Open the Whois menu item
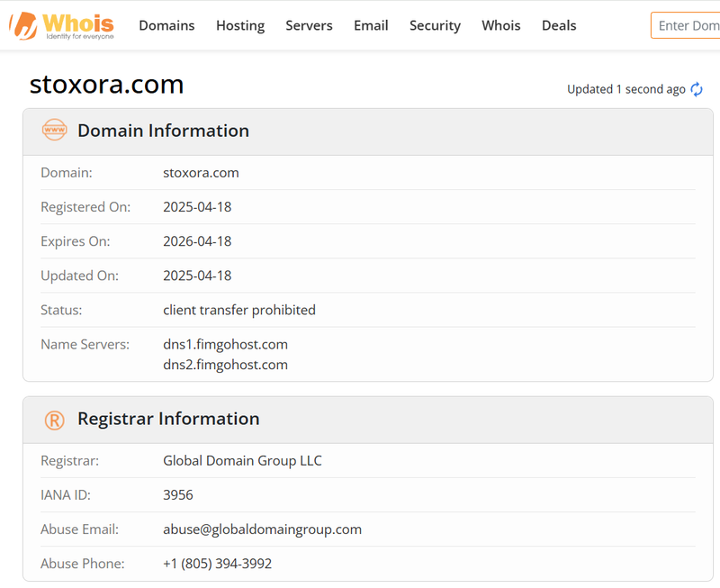Screen dimensions: 720x588 [501, 25]
